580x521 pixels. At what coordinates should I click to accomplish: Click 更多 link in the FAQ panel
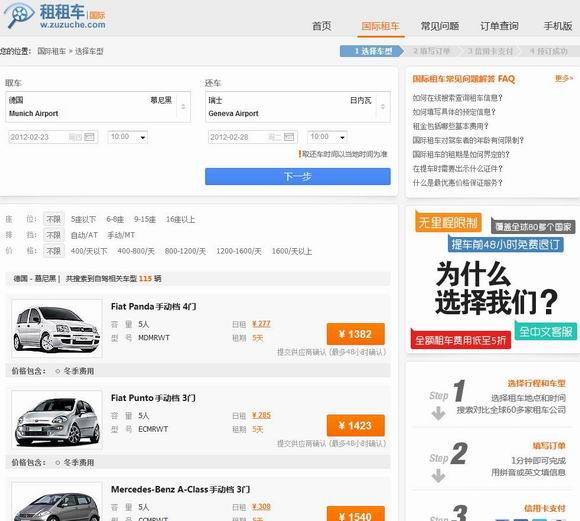coord(563,78)
